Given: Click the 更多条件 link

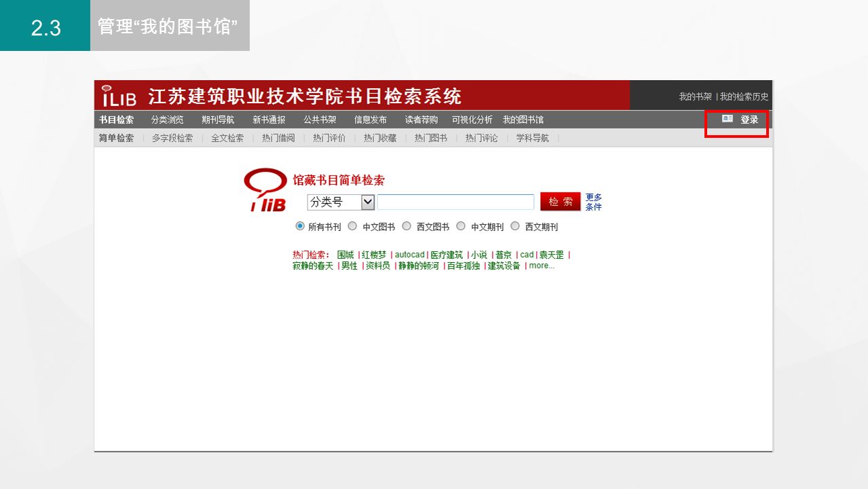Looking at the screenshot, I should point(594,202).
